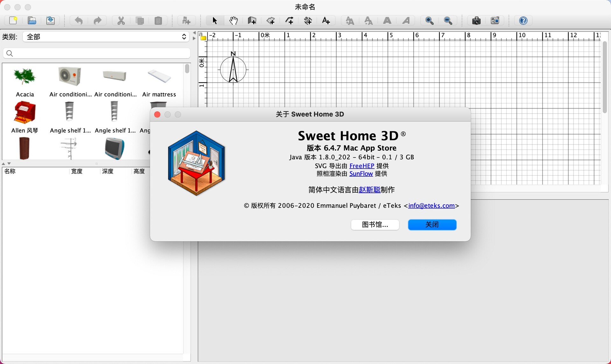Click the FreeHEP link
This screenshot has height=364, width=611.
tap(362, 166)
